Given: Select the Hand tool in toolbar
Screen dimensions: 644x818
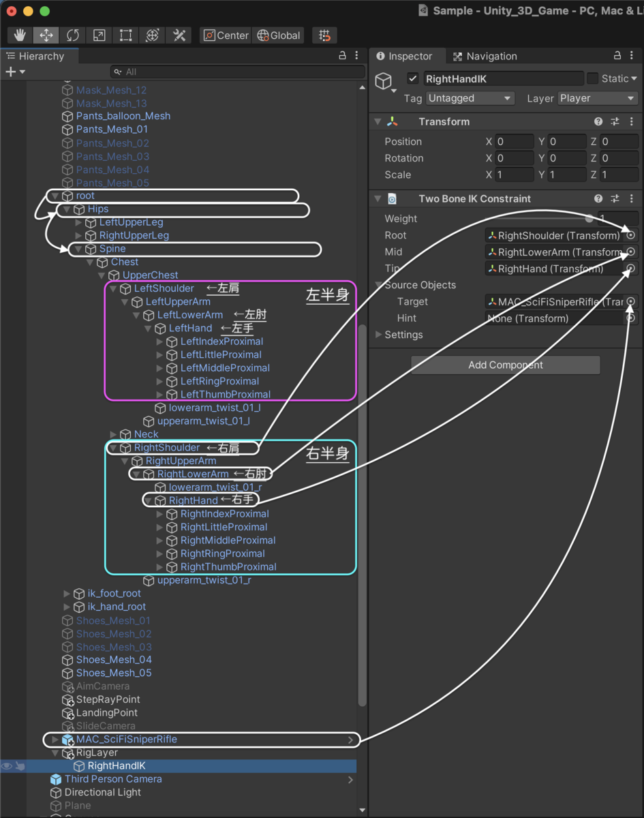Looking at the screenshot, I should (20, 35).
